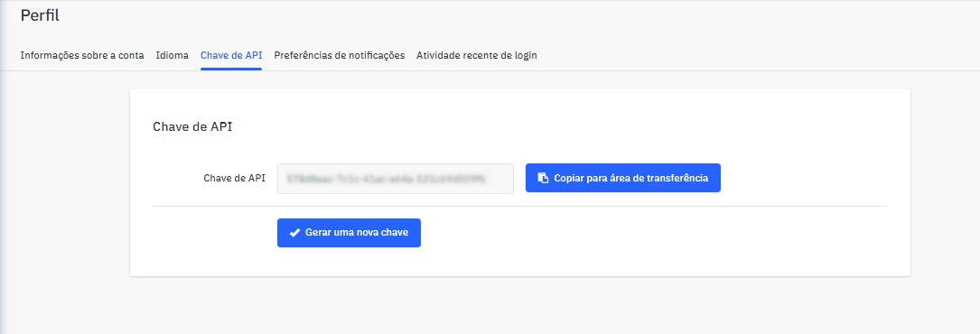Open the Informações sobre a conta tab
The width and height of the screenshot is (980, 334).
[x=82, y=55]
